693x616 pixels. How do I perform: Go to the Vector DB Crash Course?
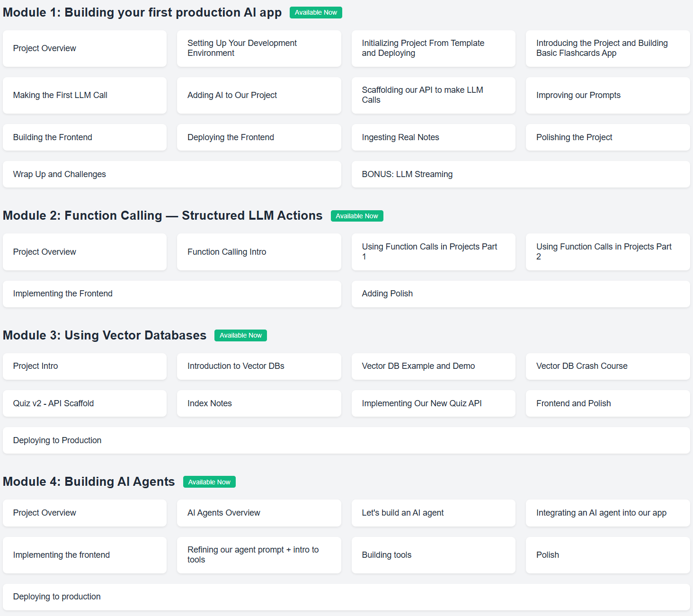608,366
